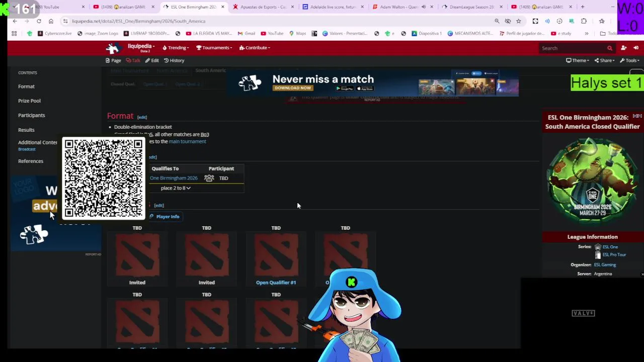The image size is (644, 362).
Task: Open the YouTube bookmark
Action: coord(272,34)
